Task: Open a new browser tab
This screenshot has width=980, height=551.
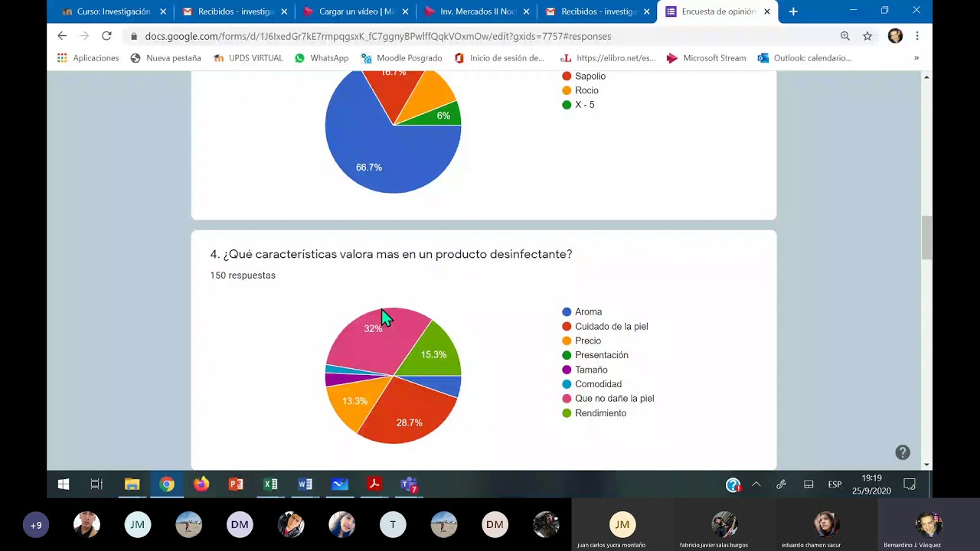Action: tap(793, 11)
